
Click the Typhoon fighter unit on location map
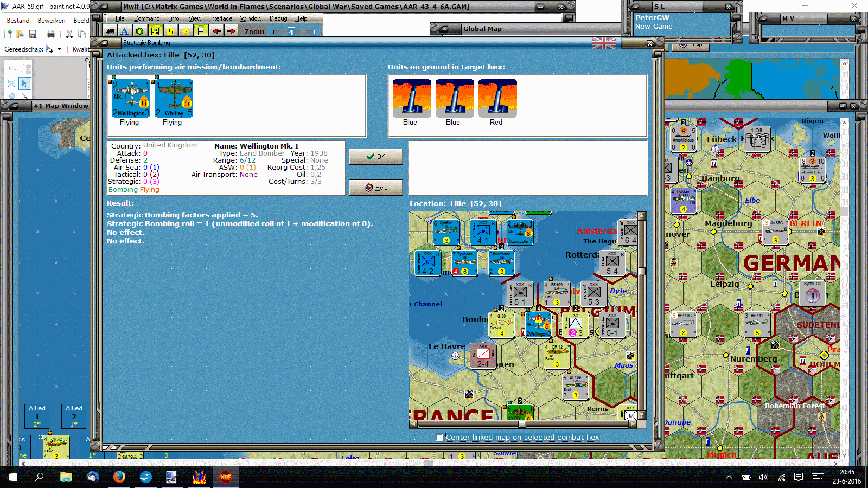[x=464, y=263]
